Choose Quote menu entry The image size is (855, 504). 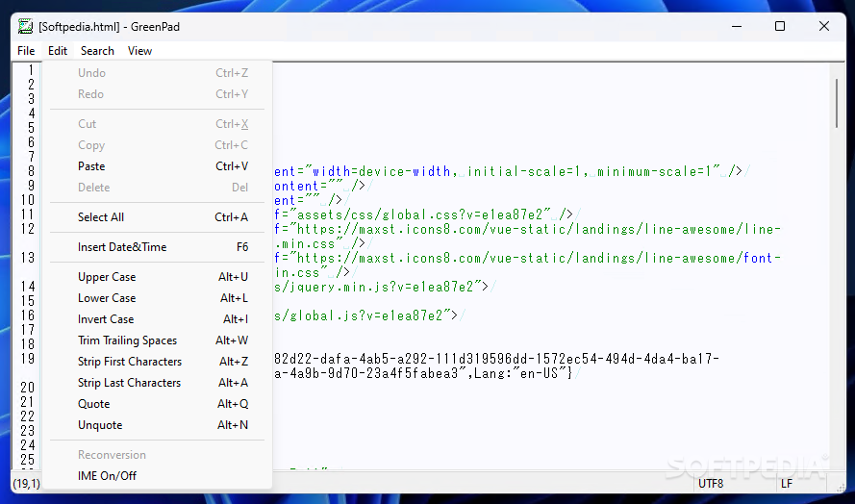point(157,404)
